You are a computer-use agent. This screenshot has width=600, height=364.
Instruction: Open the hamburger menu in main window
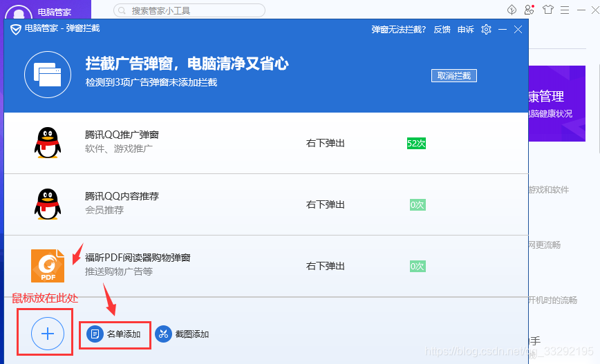point(565,10)
